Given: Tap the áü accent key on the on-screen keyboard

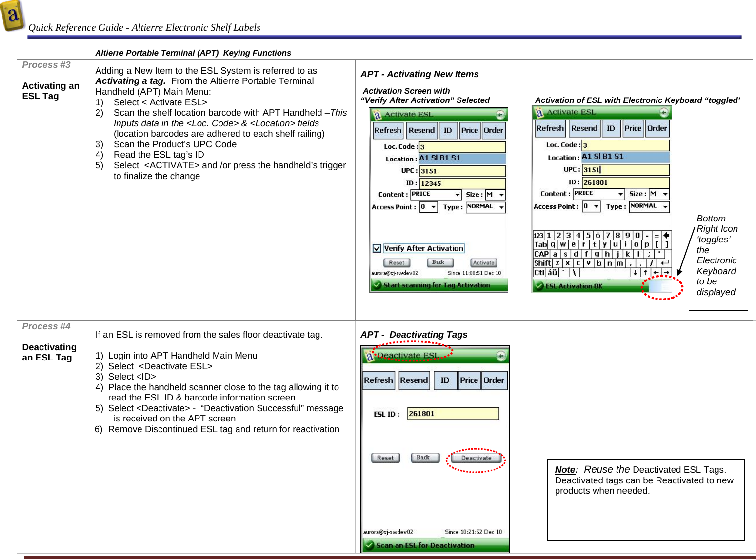Looking at the screenshot, I should coord(552,272).
